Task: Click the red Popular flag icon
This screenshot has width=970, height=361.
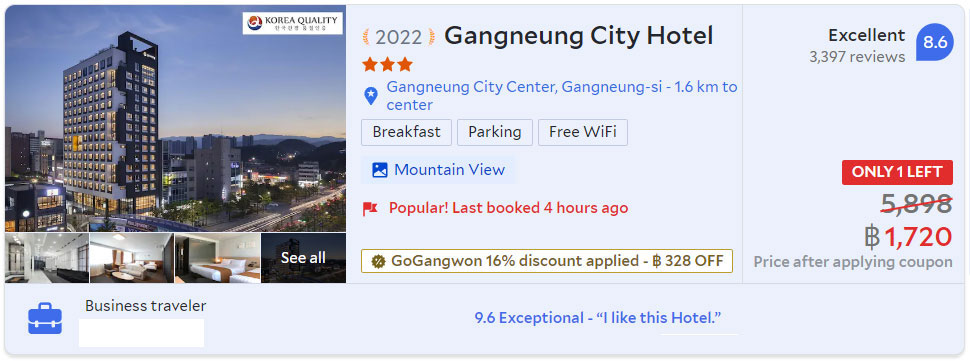Action: point(370,209)
